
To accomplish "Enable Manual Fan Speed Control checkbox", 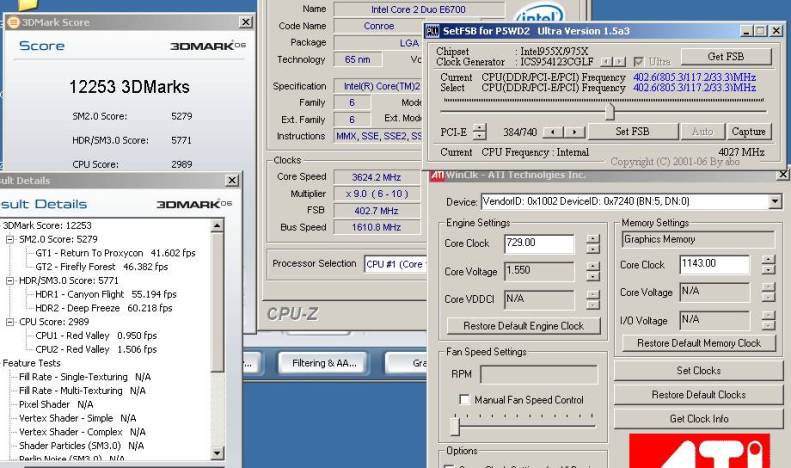I will click(465, 400).
